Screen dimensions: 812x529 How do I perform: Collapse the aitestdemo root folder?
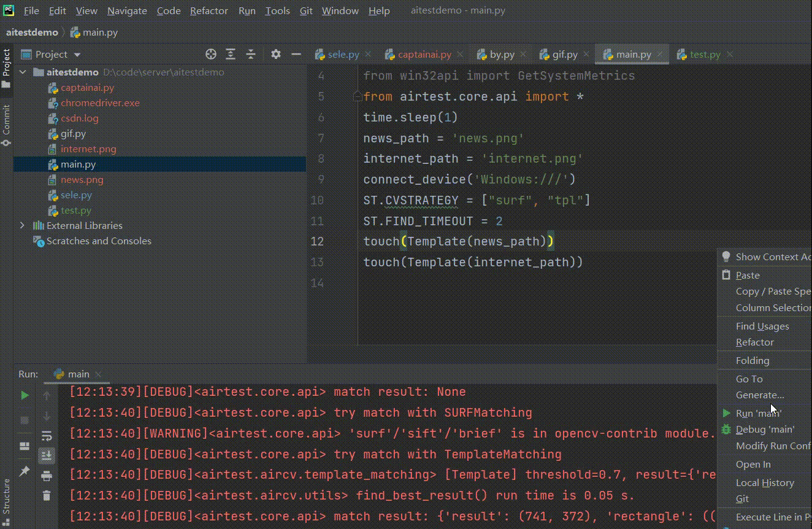[x=23, y=72]
